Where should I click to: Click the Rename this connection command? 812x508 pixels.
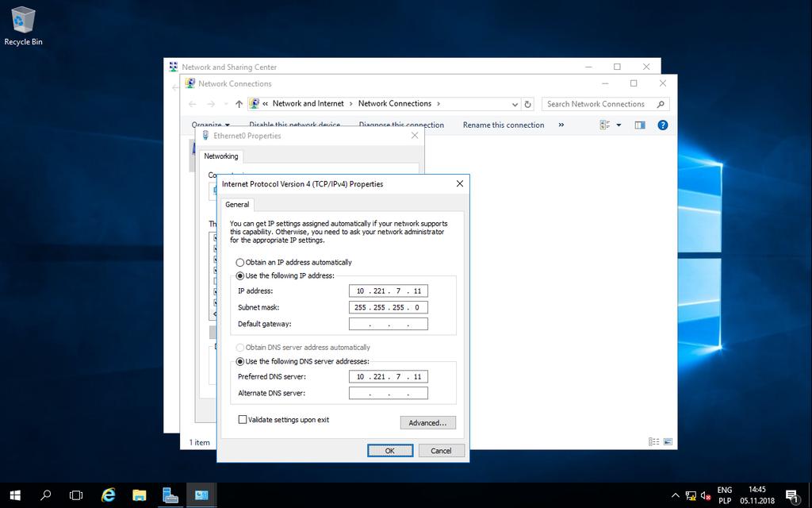504,125
